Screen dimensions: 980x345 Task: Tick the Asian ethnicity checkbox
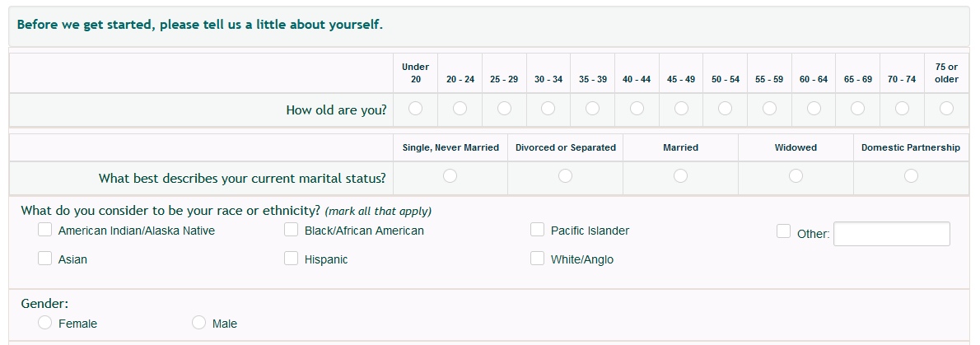45,259
